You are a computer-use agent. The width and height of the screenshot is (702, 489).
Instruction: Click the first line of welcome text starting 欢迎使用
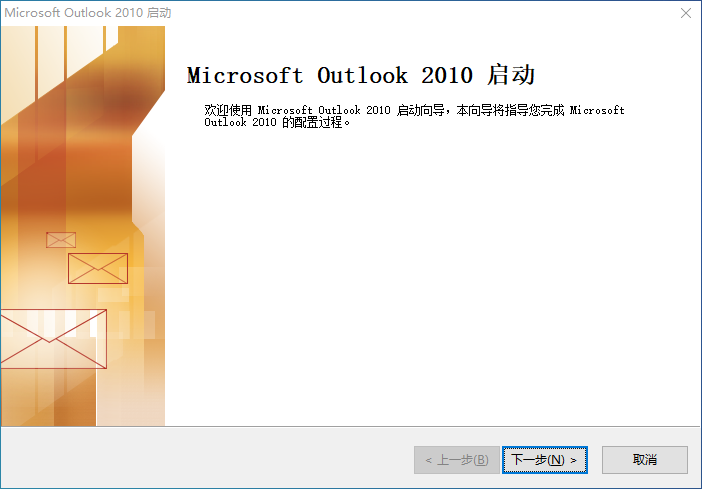414,110
